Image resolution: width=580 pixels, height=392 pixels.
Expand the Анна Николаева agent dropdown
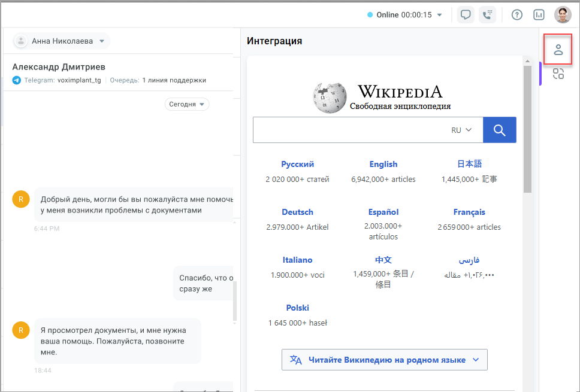[x=102, y=41]
